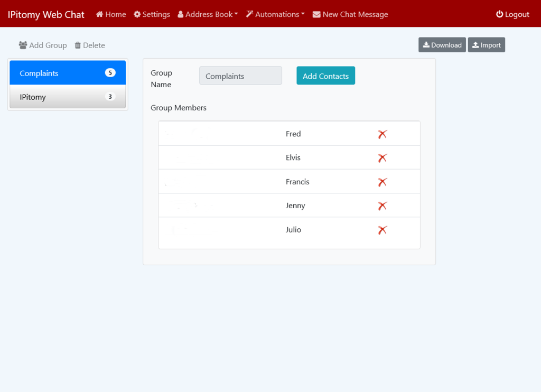541x392 pixels.
Task: Start a New Chat Message
Action: [x=350, y=14]
